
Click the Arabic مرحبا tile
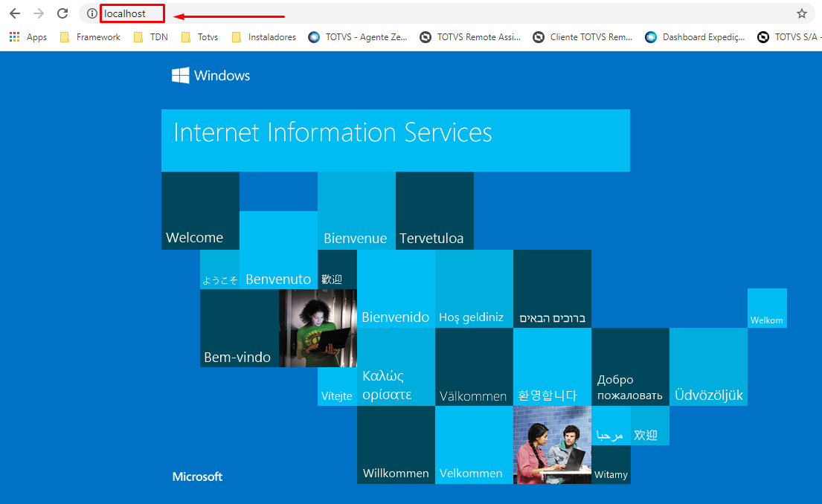coord(611,425)
